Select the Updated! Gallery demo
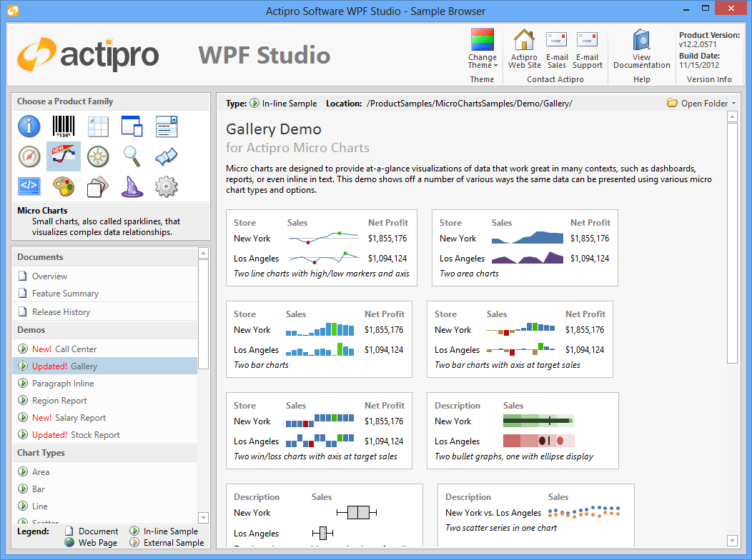Viewport: 752px width, 560px height. pyautogui.click(x=104, y=366)
